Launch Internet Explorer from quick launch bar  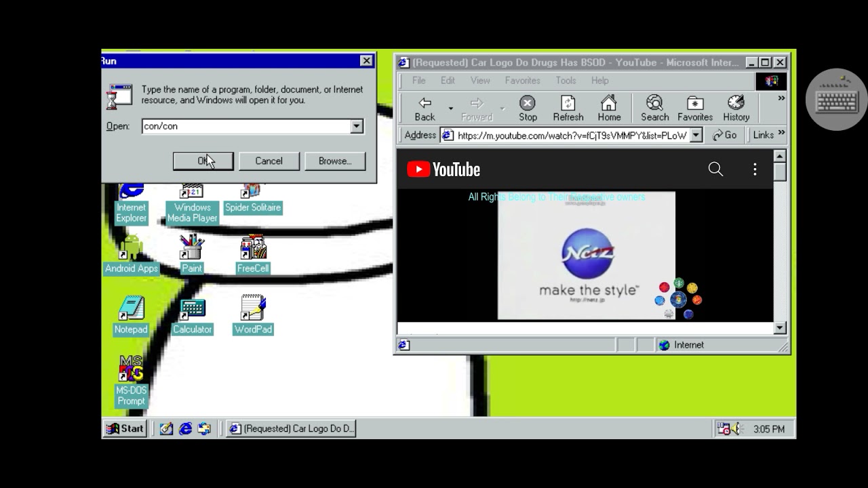tap(185, 428)
